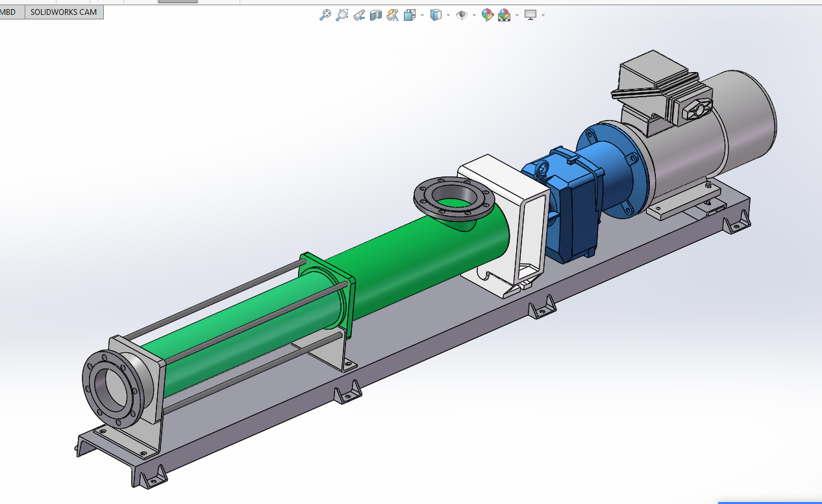Click the View Settings monitor icon
The width and height of the screenshot is (822, 504).
530,15
